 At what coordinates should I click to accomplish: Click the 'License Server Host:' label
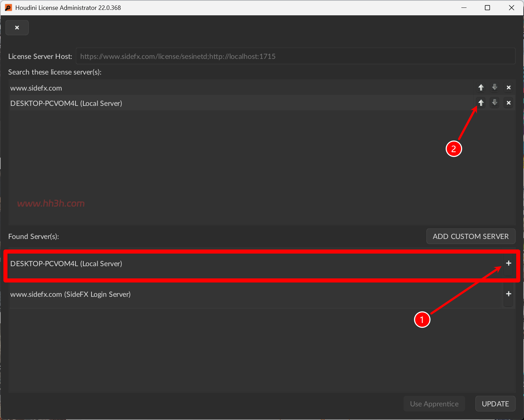[x=40, y=56]
